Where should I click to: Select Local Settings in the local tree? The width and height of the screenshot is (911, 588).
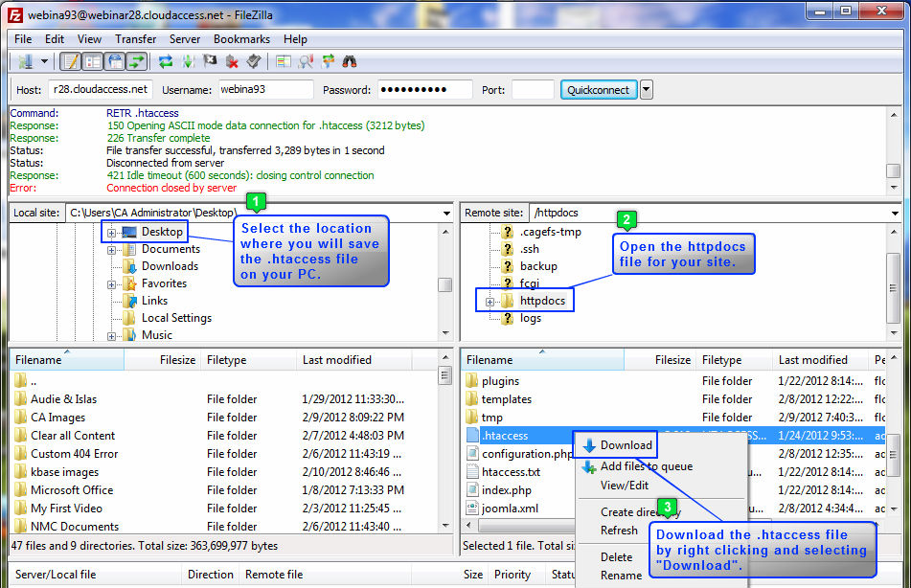176,318
